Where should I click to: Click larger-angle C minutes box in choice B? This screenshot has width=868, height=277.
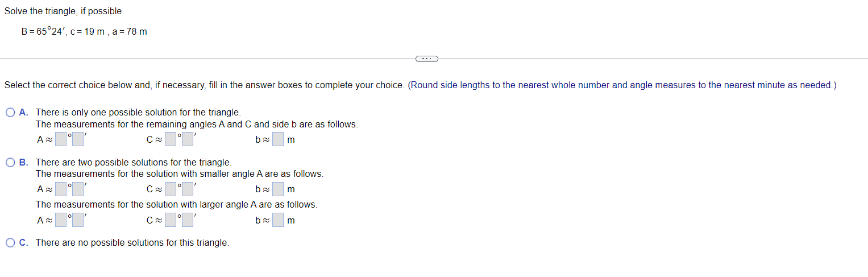pos(188,220)
